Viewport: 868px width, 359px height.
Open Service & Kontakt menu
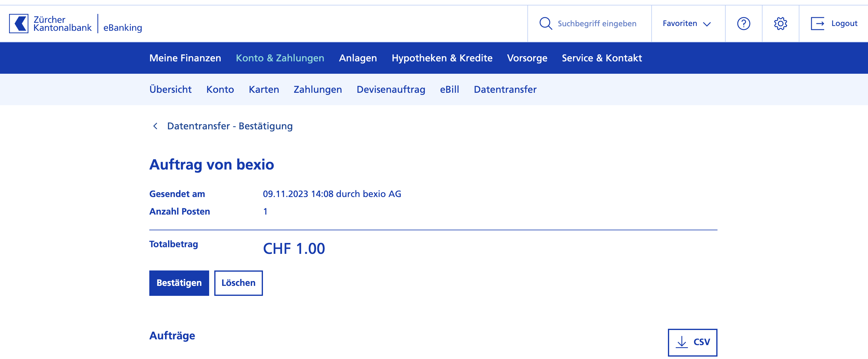[x=601, y=58]
